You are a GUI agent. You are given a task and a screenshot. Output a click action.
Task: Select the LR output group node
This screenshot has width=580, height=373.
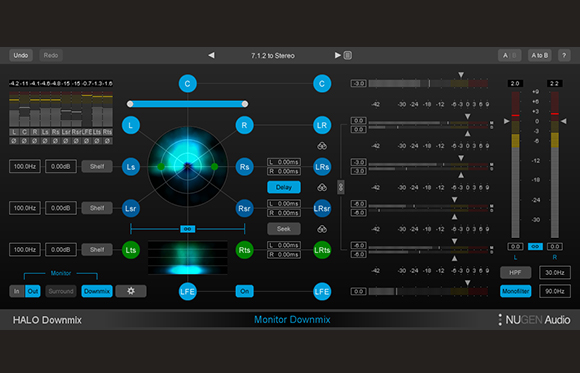(322, 125)
